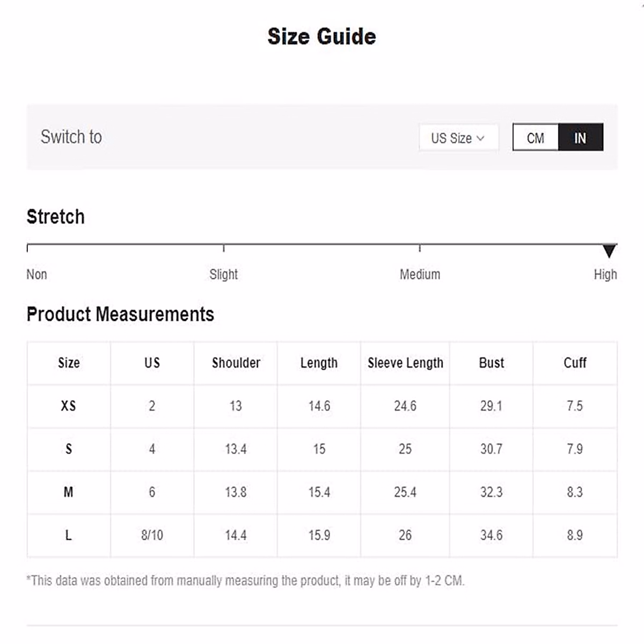
Task: Select the XS size row label
Action: coord(69,406)
